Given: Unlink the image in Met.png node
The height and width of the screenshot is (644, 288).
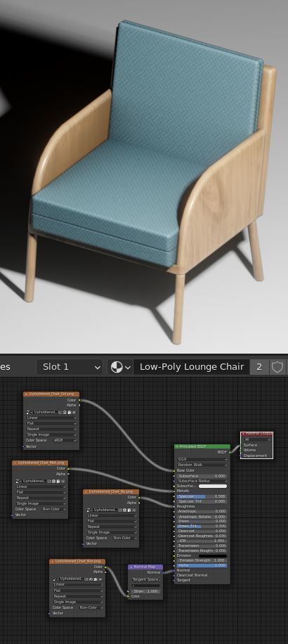Looking at the screenshot, I should [63, 481].
